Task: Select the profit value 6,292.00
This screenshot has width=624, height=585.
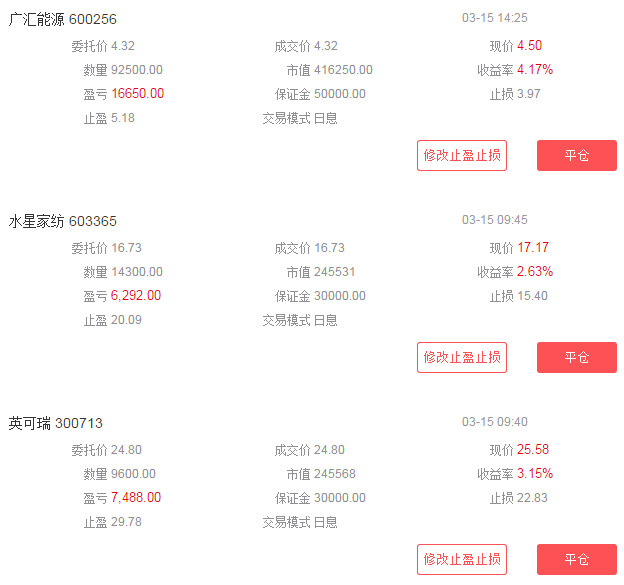Action: (136, 296)
